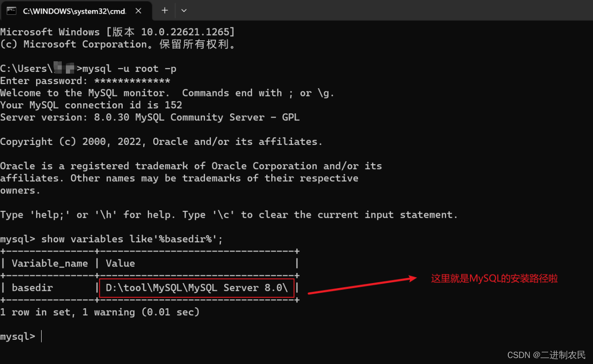The width and height of the screenshot is (593, 364).
Task: Open a new tab with the plus button
Action: (x=165, y=11)
